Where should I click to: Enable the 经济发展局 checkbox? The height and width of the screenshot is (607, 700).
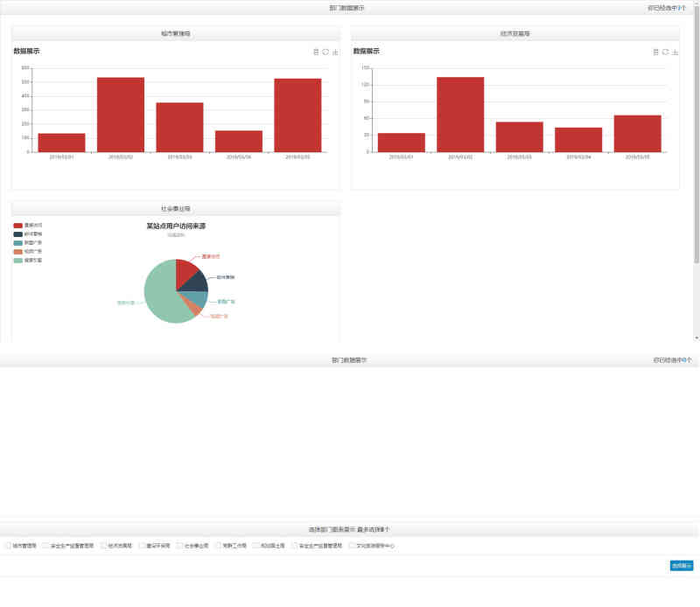click(103, 546)
